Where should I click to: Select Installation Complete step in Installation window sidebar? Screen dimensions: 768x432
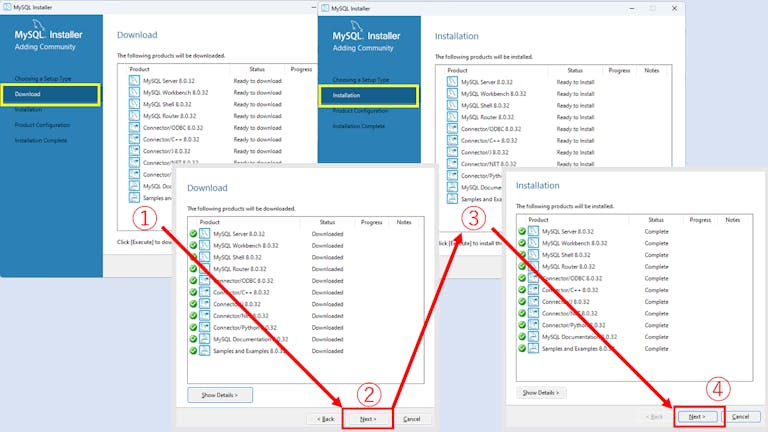(359, 126)
